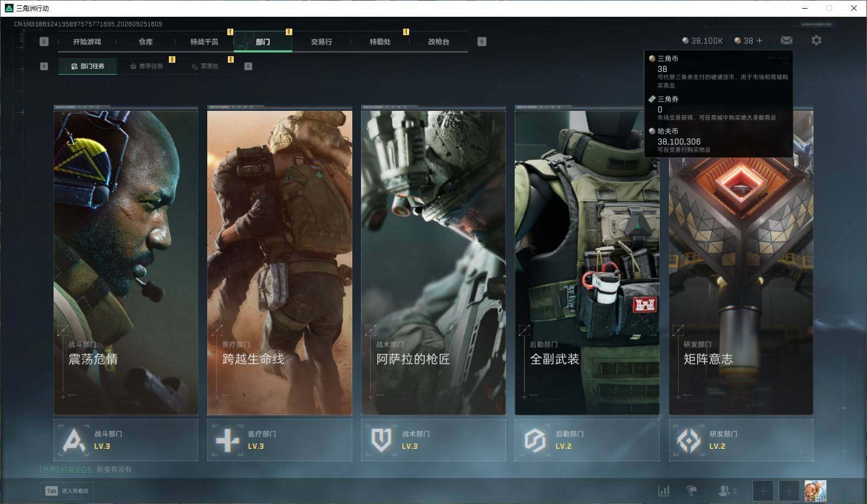Click the 战斗部门 triangle emblem icon
The image size is (867, 504).
(74, 440)
